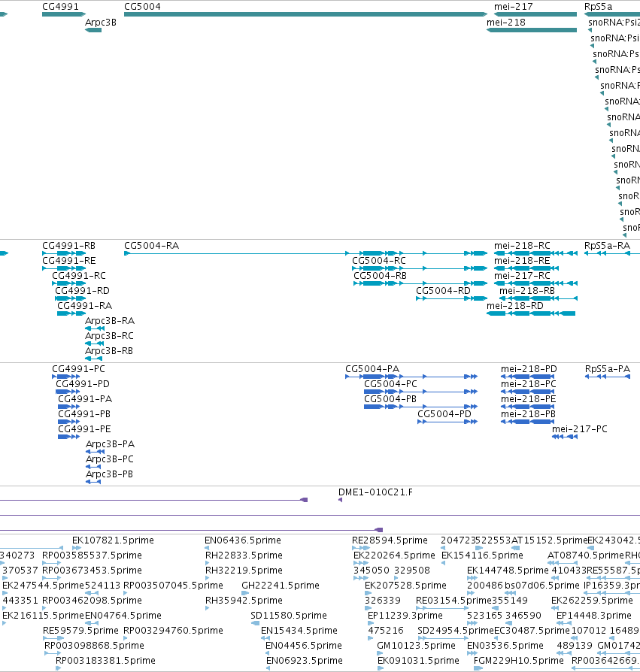Viewport: 640px width, 672px height.
Task: Choose transcript mei-218-RB
Action: [527, 291]
